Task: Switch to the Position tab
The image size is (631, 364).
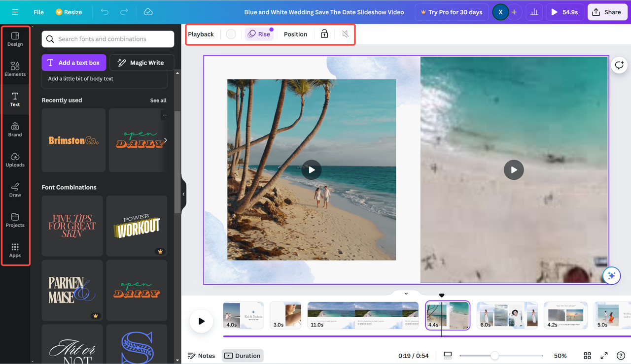Action: pyautogui.click(x=295, y=34)
